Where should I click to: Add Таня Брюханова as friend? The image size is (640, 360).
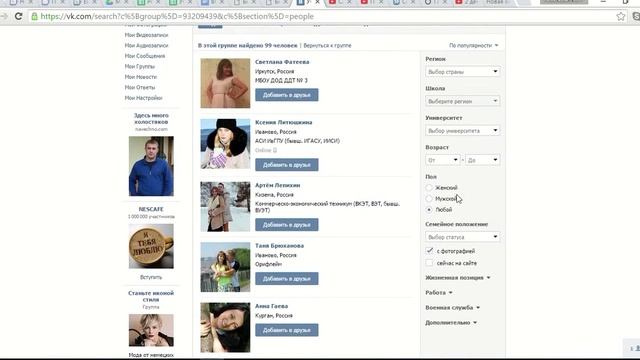tap(287, 278)
